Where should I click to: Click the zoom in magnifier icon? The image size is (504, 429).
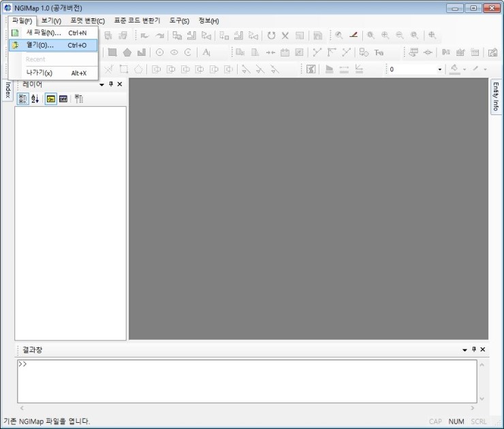[x=385, y=35]
